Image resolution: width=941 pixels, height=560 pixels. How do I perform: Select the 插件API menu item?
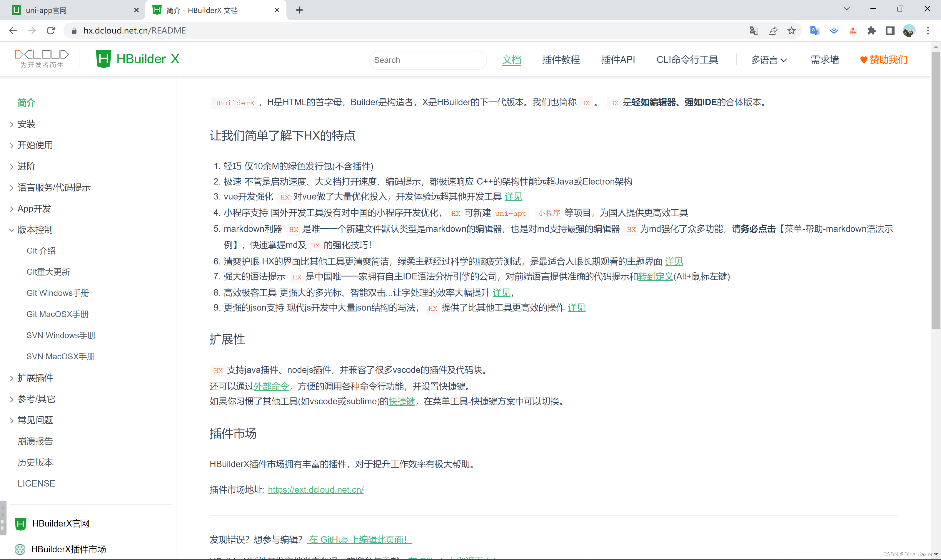618,60
